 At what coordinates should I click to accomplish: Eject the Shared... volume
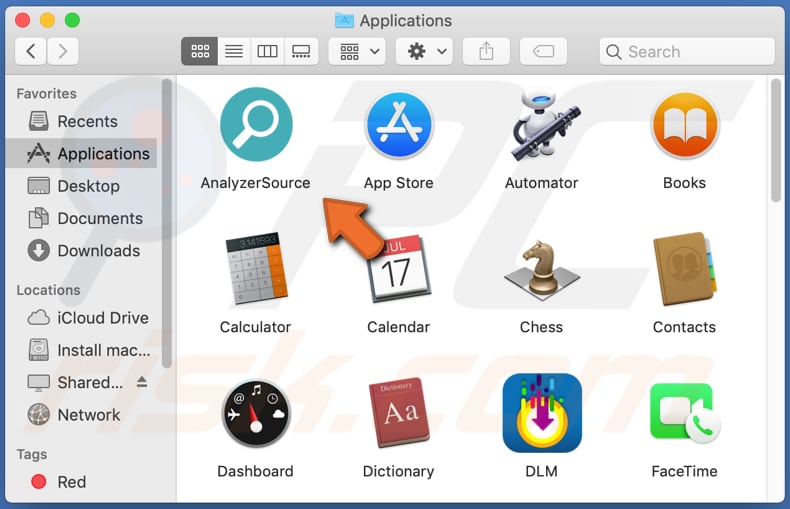(142, 382)
